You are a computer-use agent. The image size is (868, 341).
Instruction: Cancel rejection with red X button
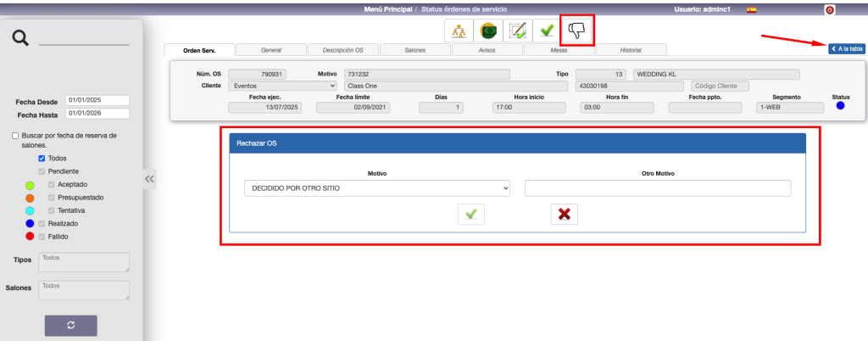coord(564,215)
